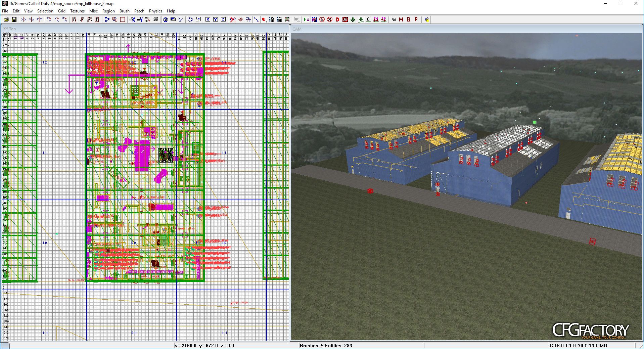Open the Region menu
644x349 pixels.
[108, 11]
